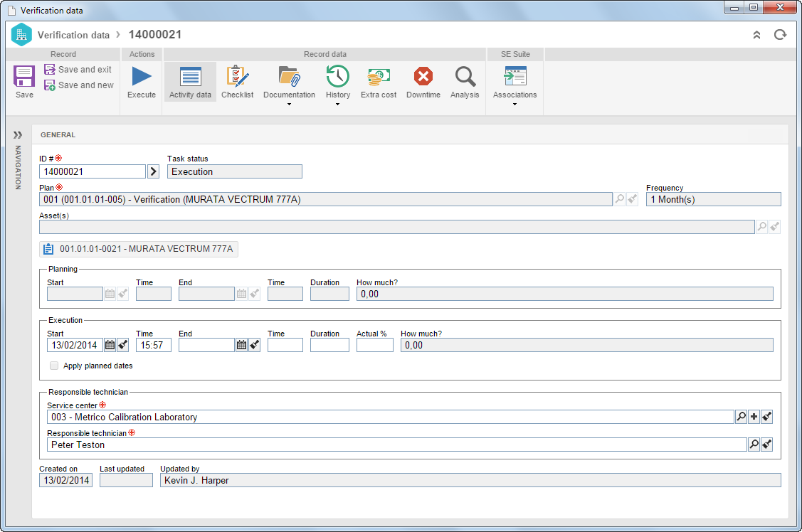The height and width of the screenshot is (532, 802).
Task: Clear the Service center field
Action: 766,417
